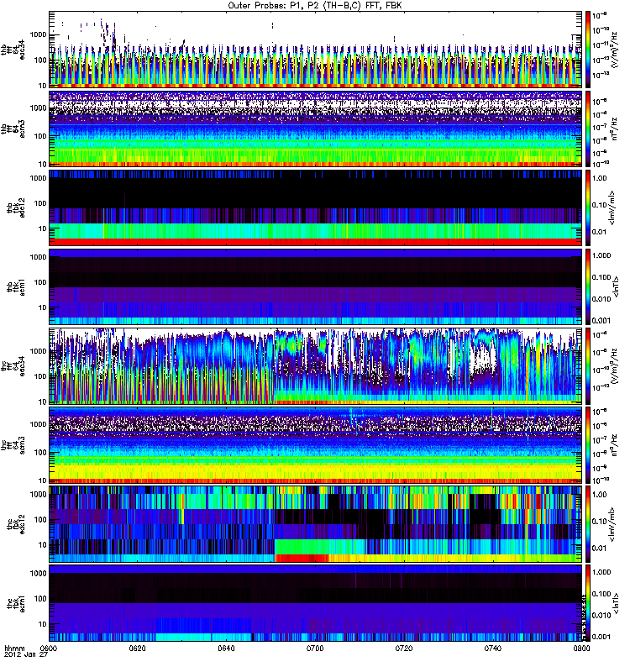Click the 'thc fff 64 scm3' y-axis label
The height and width of the screenshot is (672, 630).
[x=13, y=445]
